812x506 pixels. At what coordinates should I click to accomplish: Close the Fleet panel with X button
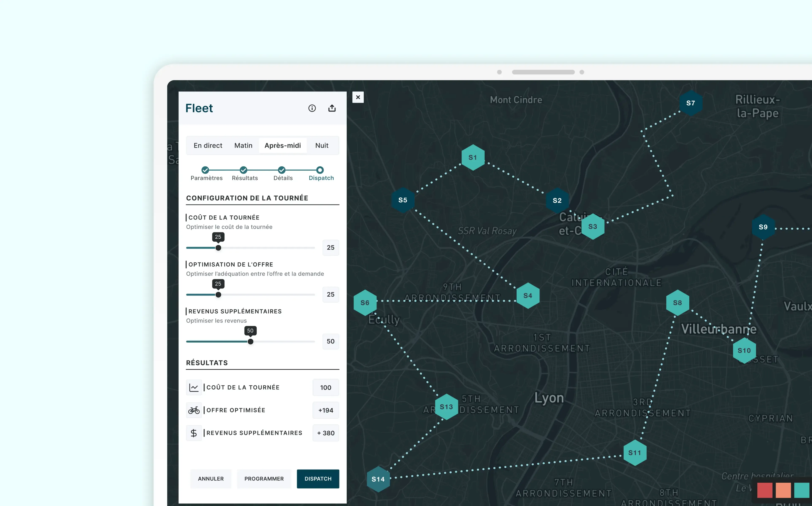(x=358, y=97)
